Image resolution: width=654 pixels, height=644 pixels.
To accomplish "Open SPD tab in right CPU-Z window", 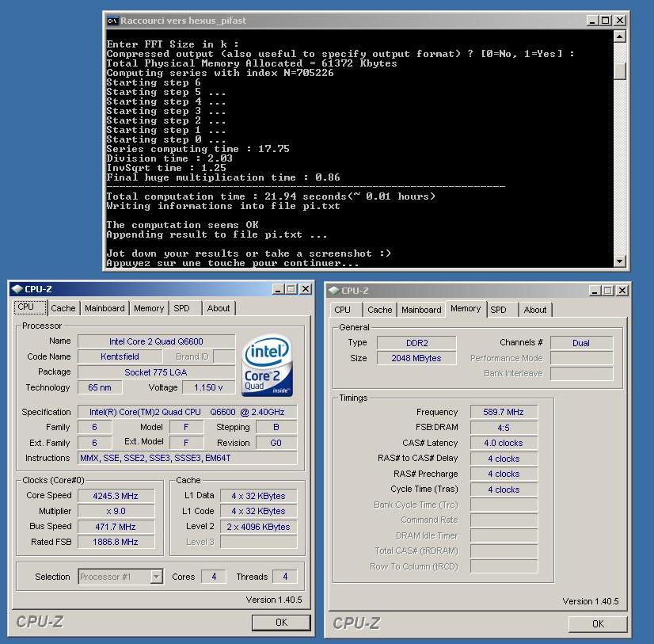I will pyautogui.click(x=502, y=310).
